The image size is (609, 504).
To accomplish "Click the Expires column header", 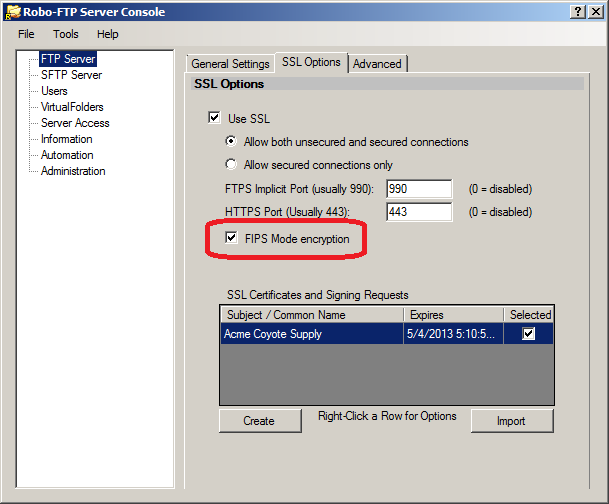I will coord(453,315).
